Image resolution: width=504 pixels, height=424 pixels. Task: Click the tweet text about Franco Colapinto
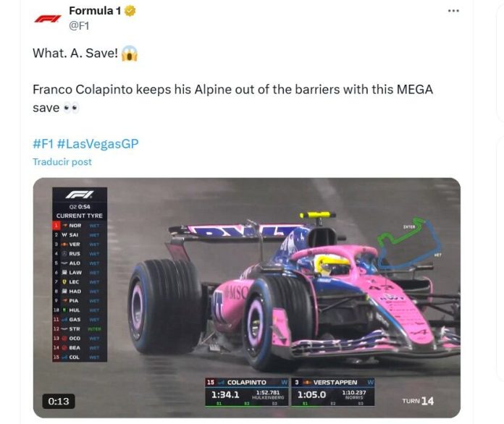click(x=232, y=98)
